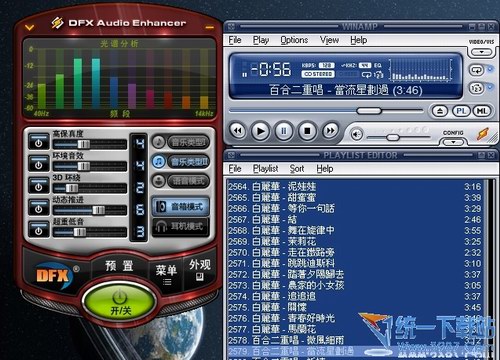Viewport: 500px width, 360px height.
Task: Click the Winamp eject open-file button
Action: point(440,111)
